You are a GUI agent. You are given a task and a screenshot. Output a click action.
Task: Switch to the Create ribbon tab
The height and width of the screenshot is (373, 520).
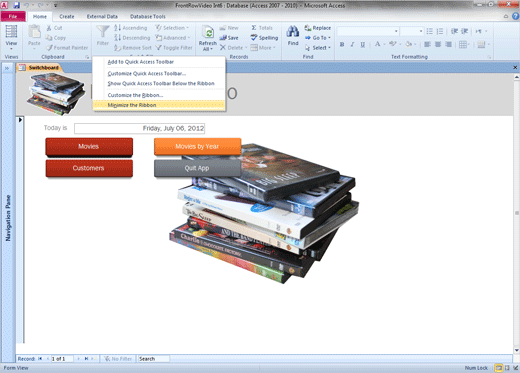pyautogui.click(x=67, y=16)
